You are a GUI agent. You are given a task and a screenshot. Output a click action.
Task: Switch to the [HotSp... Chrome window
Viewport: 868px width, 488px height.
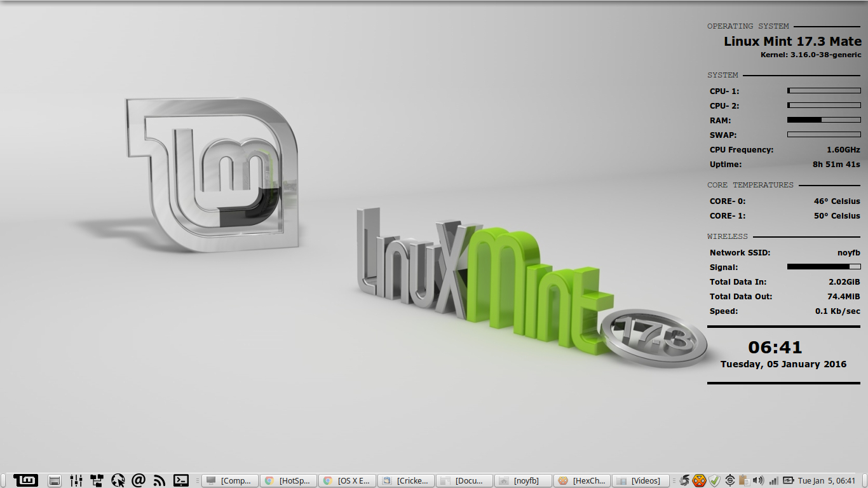pyautogui.click(x=288, y=481)
